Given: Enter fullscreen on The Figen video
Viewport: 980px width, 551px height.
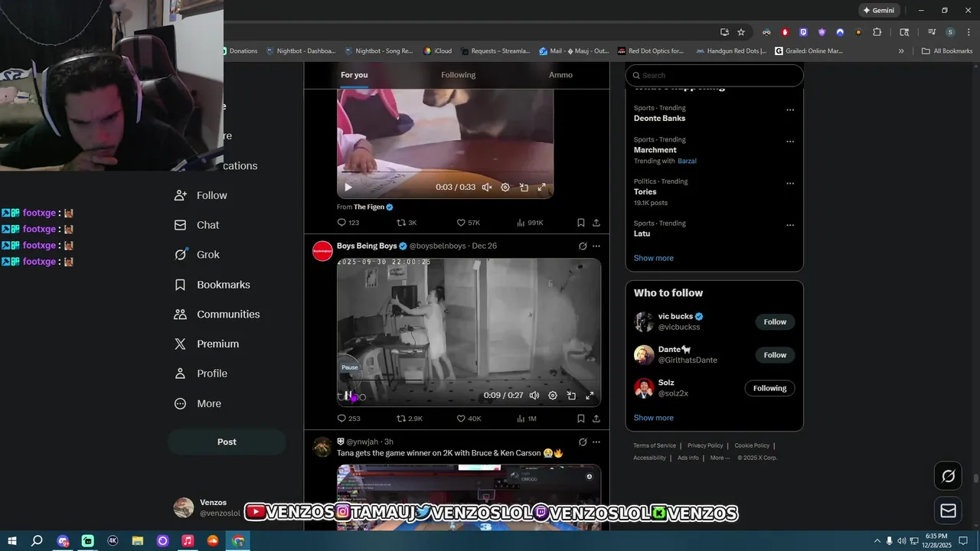Looking at the screenshot, I should click(542, 187).
